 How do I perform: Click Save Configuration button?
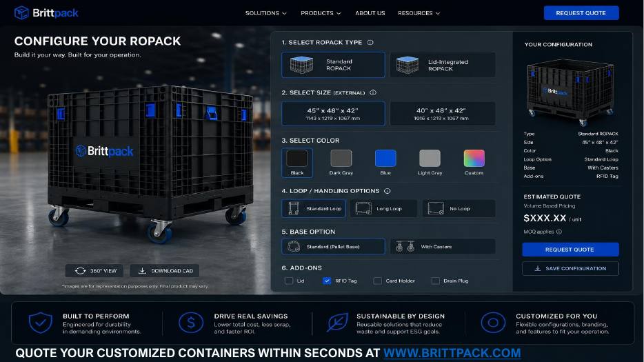click(x=570, y=268)
